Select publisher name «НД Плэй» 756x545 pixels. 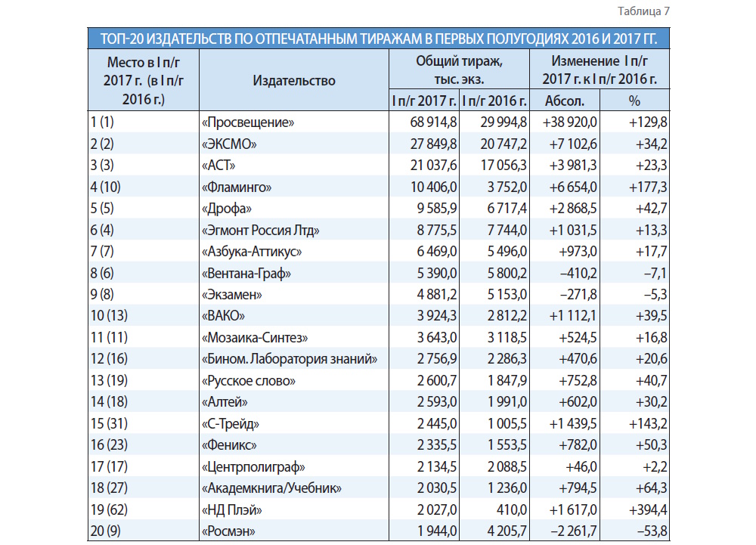[232, 509]
